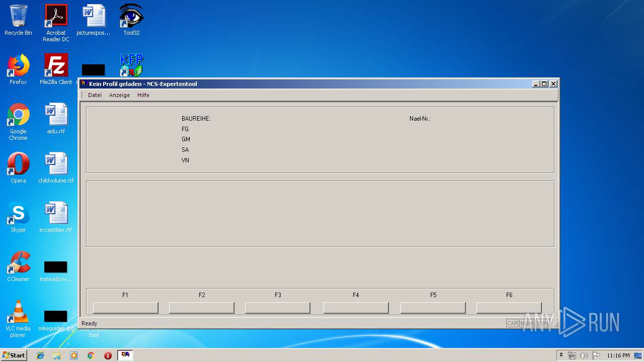Open FileZilla Client shortcut

point(56,69)
